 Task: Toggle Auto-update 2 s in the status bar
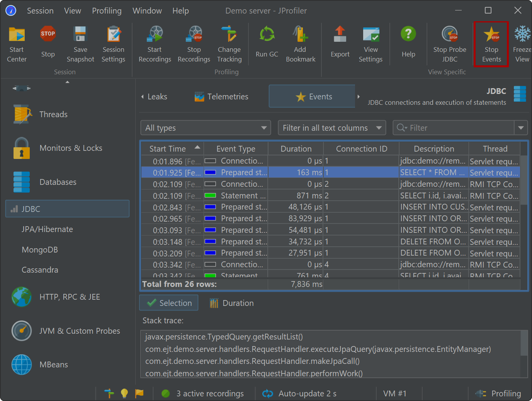[299, 394]
